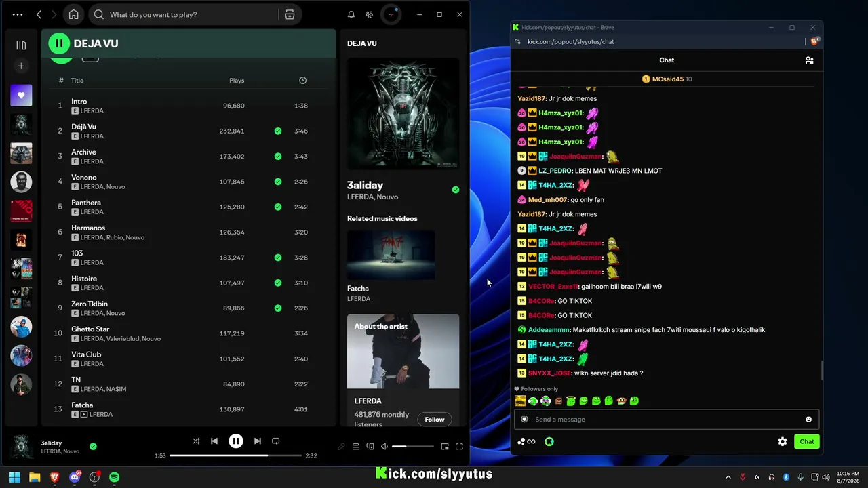Enable repeat in Spotify player
The width and height of the screenshot is (868, 488).
(276, 441)
